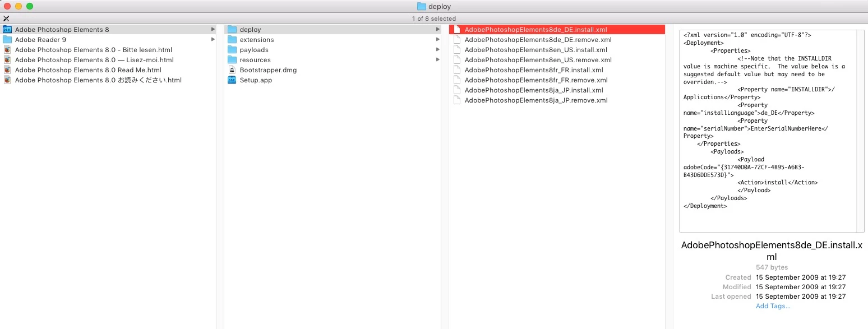Click the en_US.remove.xml document icon
The width and height of the screenshot is (868, 329).
pyautogui.click(x=457, y=60)
